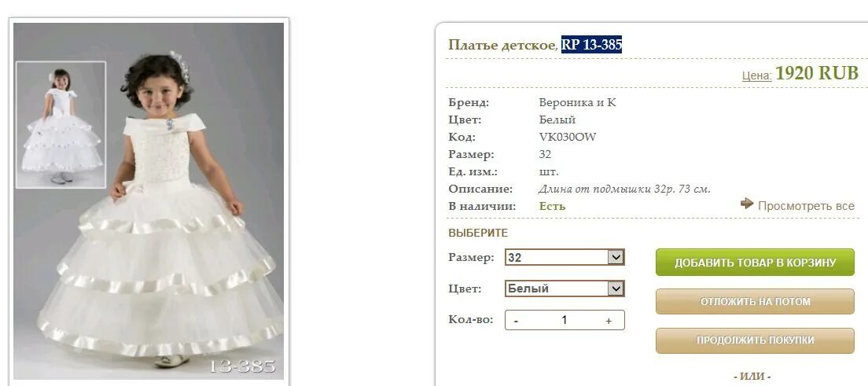The width and height of the screenshot is (868, 386).
Task: Click the Продолжить покупки button
Action: 755,340
